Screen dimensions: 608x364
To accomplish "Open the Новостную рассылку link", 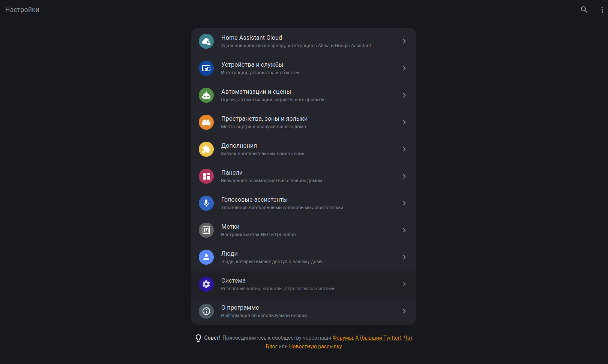I will coord(315,346).
